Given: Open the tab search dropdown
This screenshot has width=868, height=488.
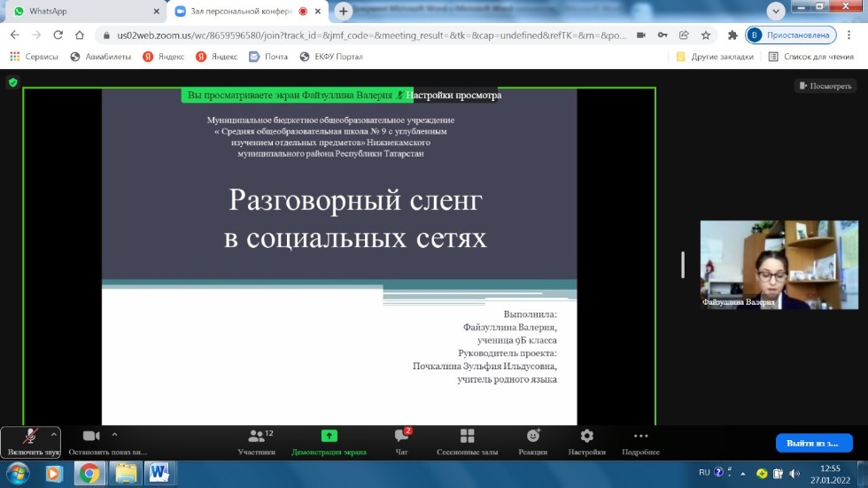Looking at the screenshot, I should click(776, 11).
